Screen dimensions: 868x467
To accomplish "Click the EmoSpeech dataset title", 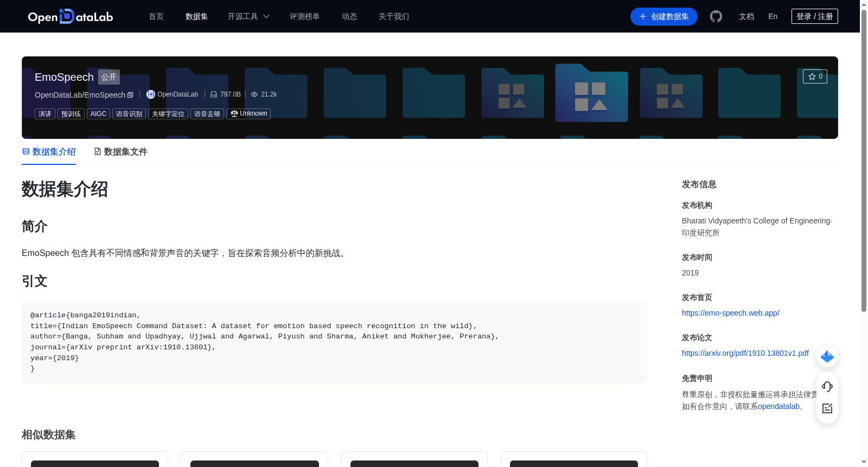I will (64, 77).
